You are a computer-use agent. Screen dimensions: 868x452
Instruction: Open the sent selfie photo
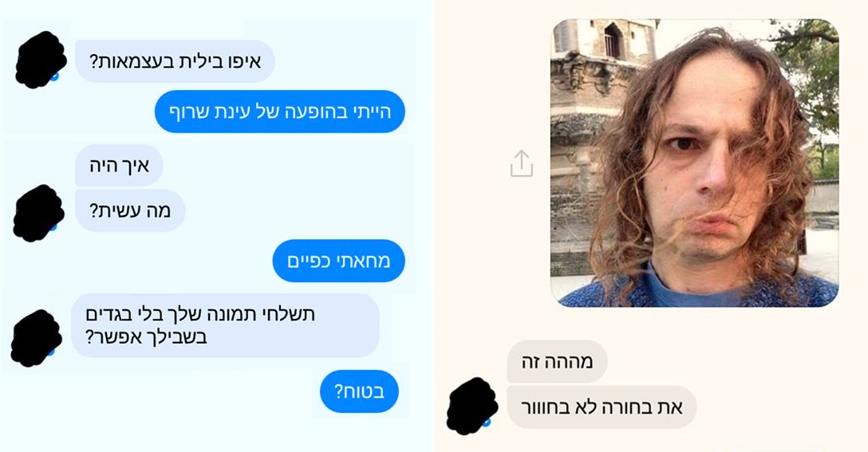click(694, 163)
